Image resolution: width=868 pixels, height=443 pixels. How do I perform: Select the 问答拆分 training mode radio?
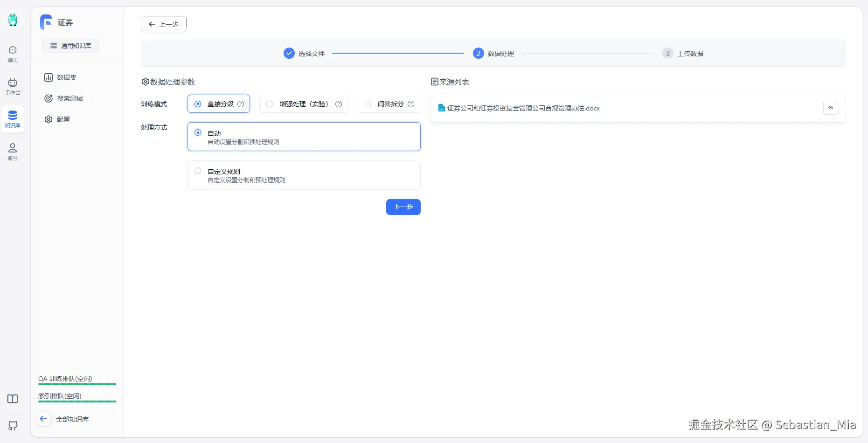tap(368, 104)
